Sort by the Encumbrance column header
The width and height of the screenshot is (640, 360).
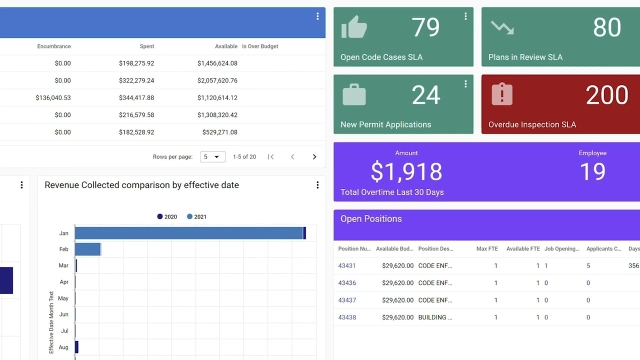click(x=54, y=47)
